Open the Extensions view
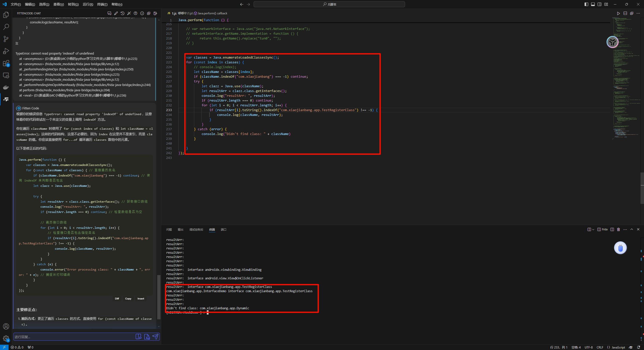This screenshot has height=350, width=644. click(x=6, y=63)
